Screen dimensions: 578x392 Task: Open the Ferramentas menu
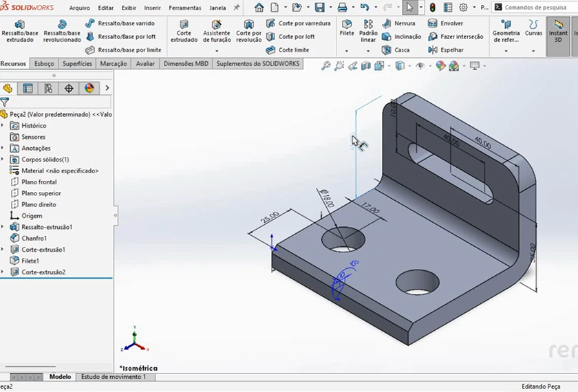184,8
